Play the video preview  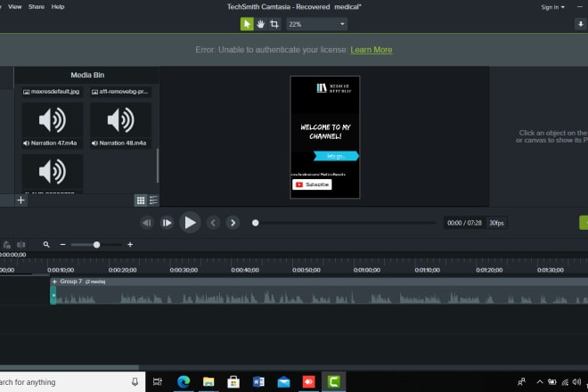pyautogui.click(x=190, y=223)
